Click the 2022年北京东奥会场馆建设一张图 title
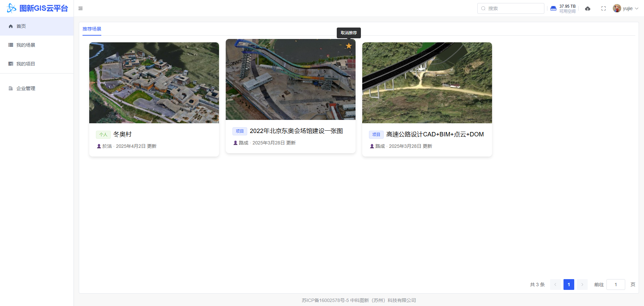The width and height of the screenshot is (644, 306). click(x=296, y=131)
